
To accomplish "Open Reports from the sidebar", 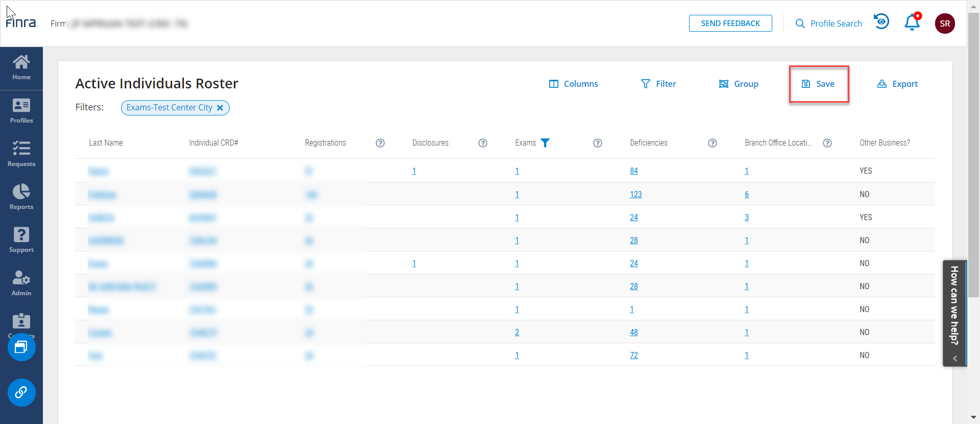I will pos(21,197).
